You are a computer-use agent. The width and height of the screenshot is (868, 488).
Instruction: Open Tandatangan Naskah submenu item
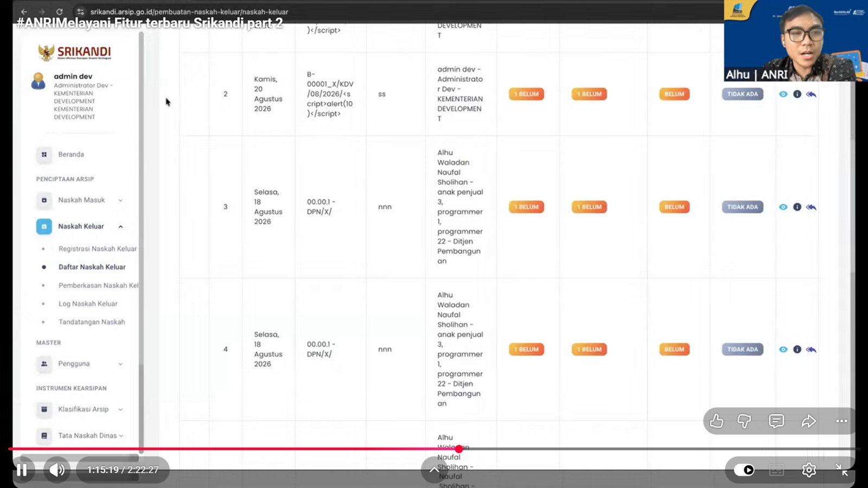[92, 322]
